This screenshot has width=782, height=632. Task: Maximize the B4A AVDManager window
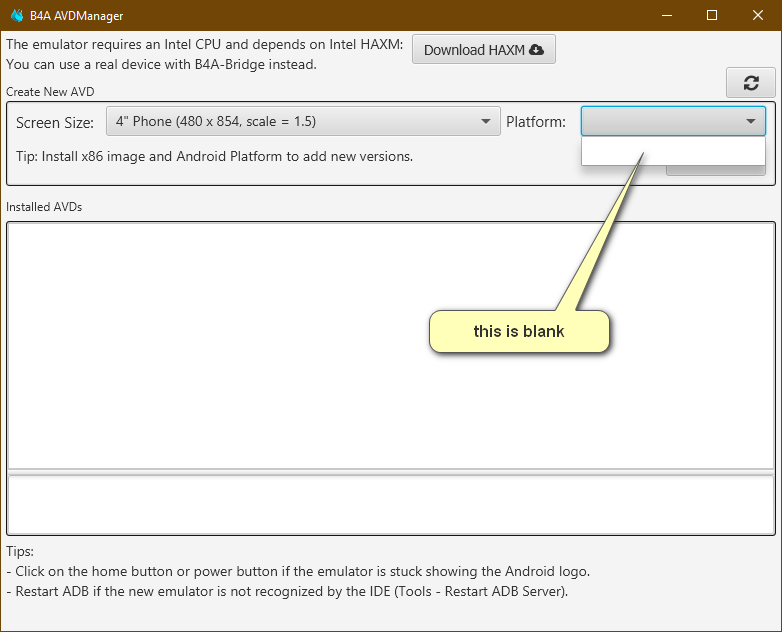(712, 15)
